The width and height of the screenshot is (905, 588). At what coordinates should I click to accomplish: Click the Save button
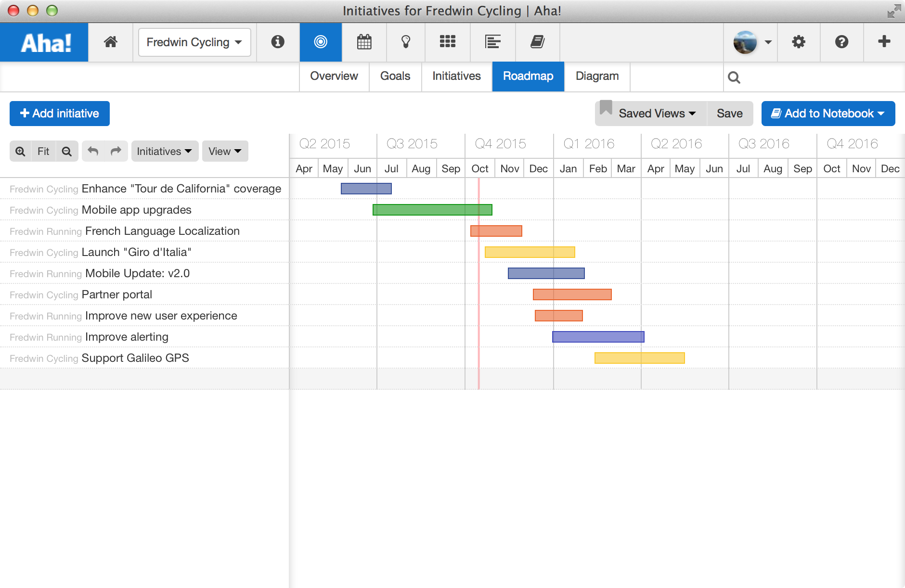(730, 114)
